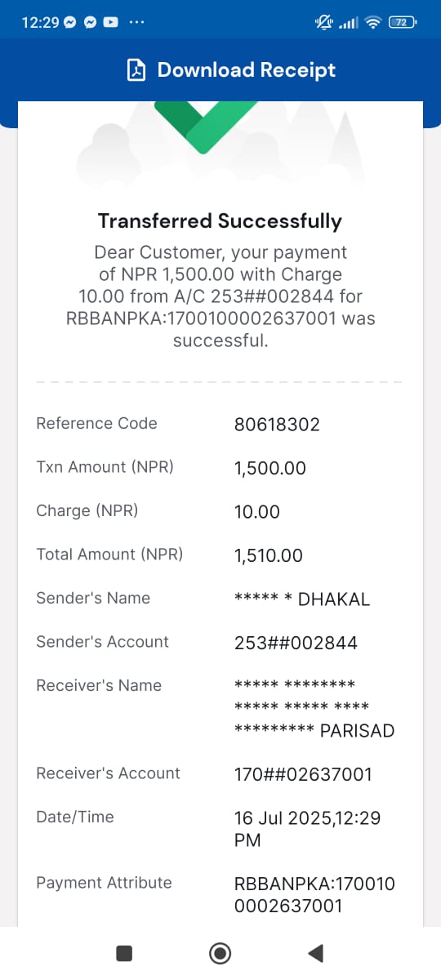The width and height of the screenshot is (441, 980).
Task: Select the Reference Code value 80618302
Action: 277,425
